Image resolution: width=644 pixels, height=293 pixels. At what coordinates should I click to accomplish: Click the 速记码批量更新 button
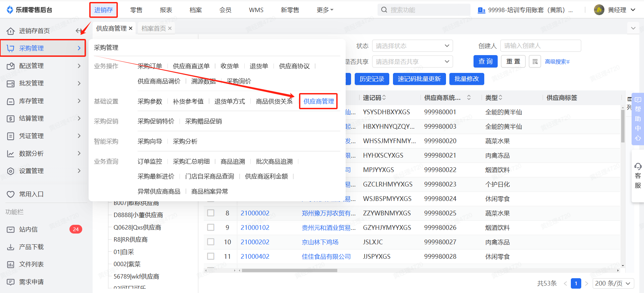[419, 79]
